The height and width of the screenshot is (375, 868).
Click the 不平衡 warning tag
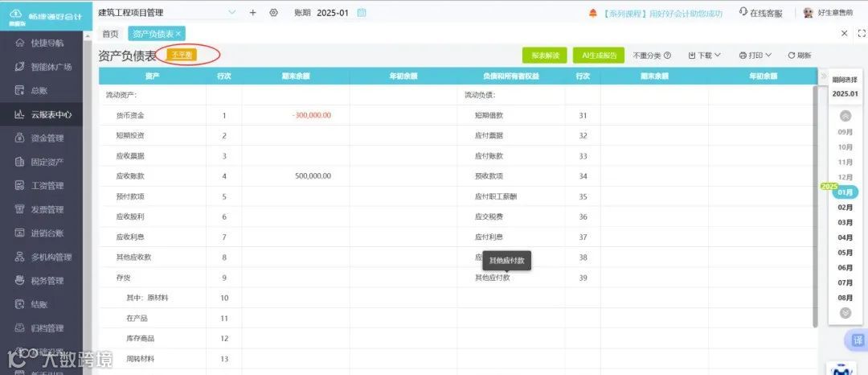[x=182, y=55]
